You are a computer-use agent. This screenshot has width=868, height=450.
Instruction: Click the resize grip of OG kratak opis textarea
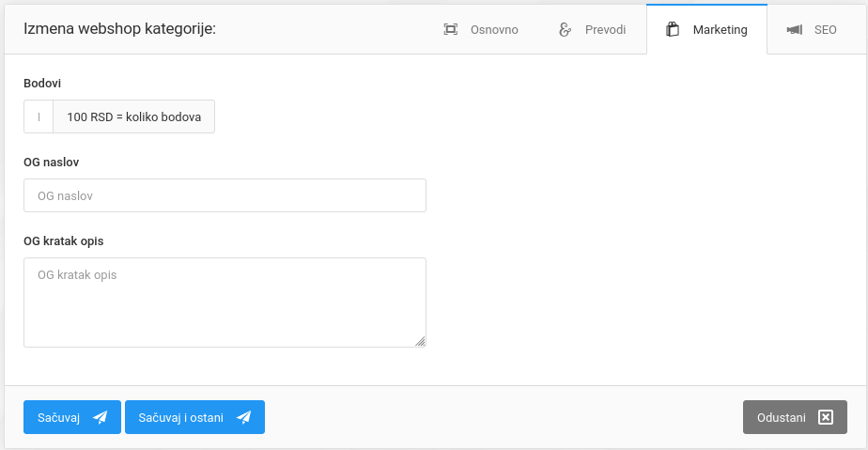coord(420,341)
